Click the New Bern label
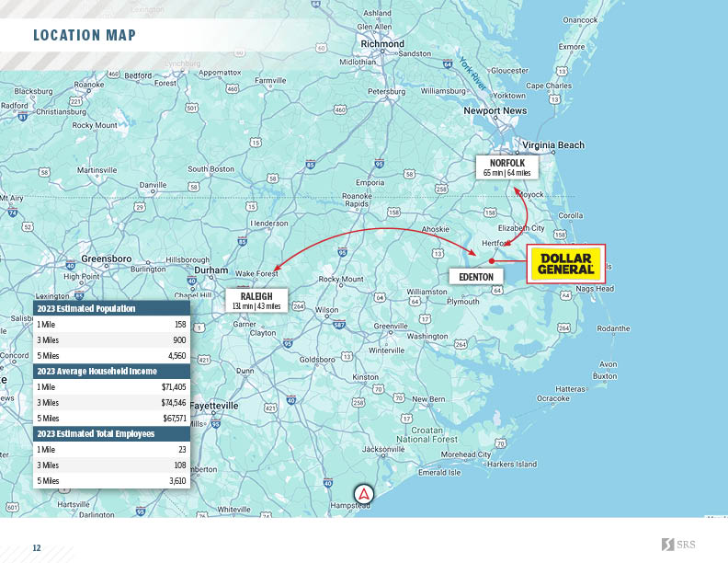The height and width of the screenshot is (563, 728). 428,399
